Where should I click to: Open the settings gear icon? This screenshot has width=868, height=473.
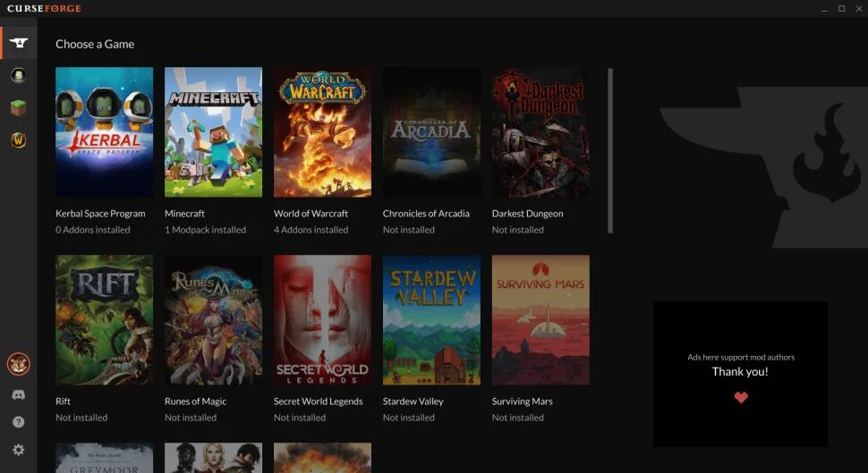(18, 450)
